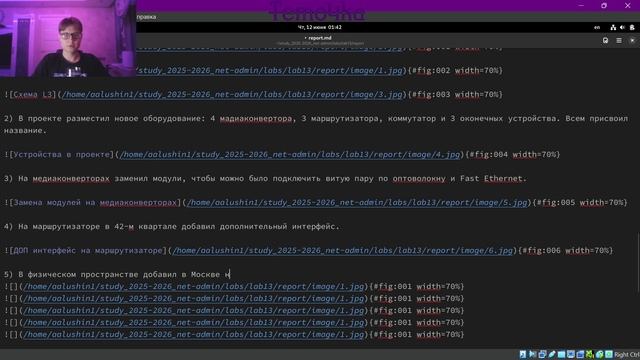Minimize the VirtualBox window
Screen dimensions: 640x360
pos(581,5)
